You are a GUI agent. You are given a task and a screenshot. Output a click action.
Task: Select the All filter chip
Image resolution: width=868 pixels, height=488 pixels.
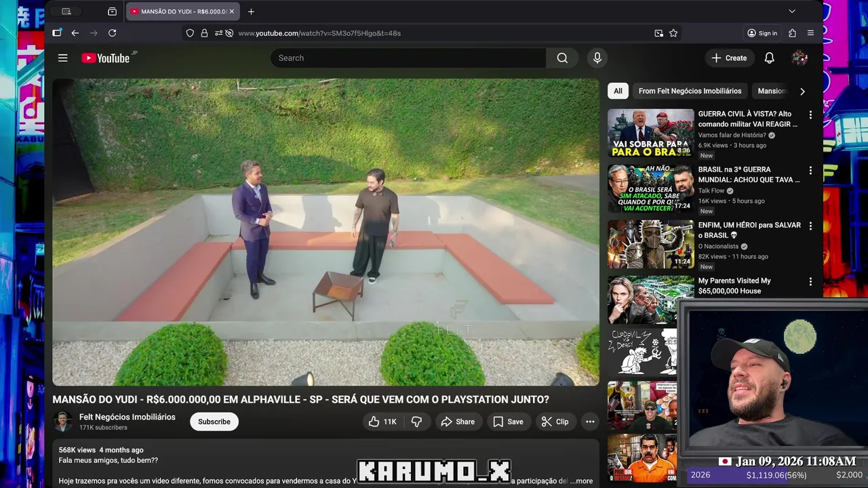[x=618, y=91]
